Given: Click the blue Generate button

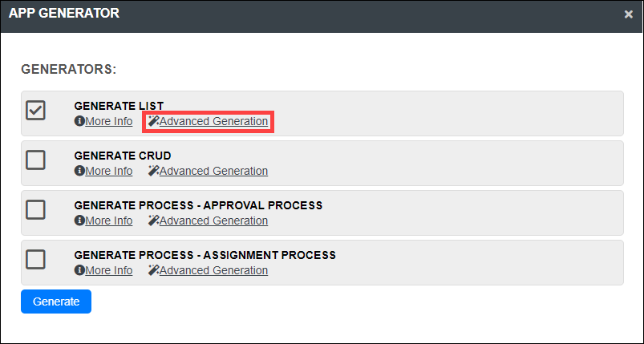Looking at the screenshot, I should tap(56, 302).
